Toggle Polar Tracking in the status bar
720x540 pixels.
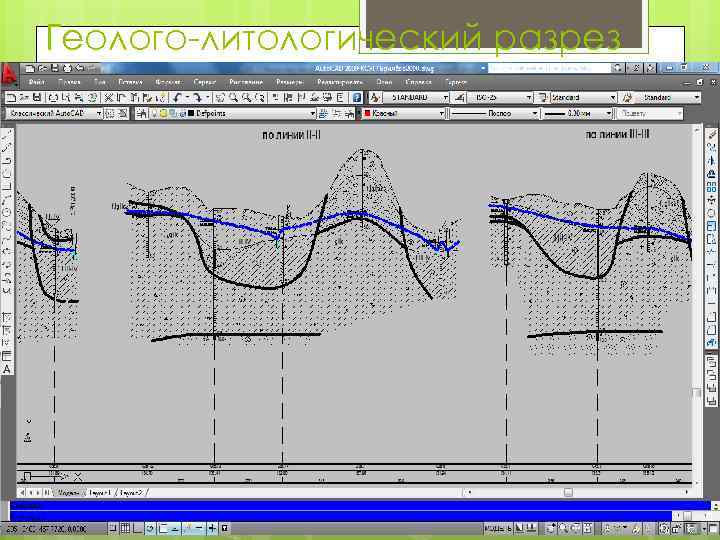coord(150,529)
